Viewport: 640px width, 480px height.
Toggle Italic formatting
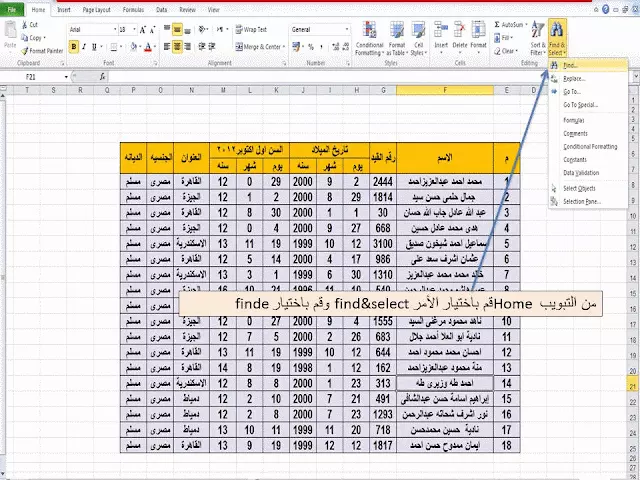[x=84, y=47]
